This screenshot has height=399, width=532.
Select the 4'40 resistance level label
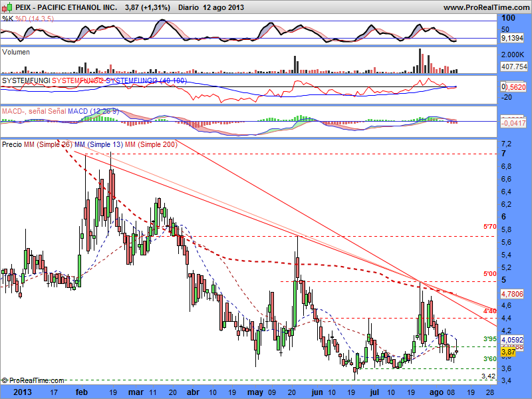coord(489,311)
